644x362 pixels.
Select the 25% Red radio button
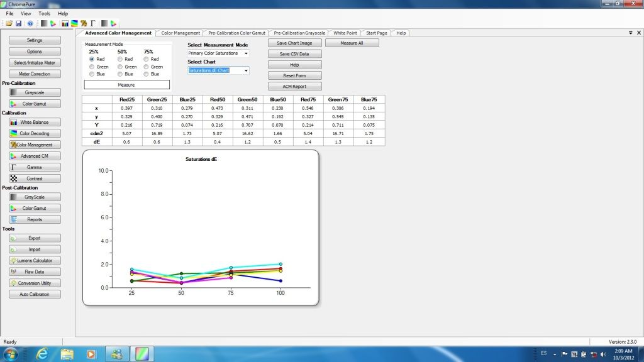point(92,59)
